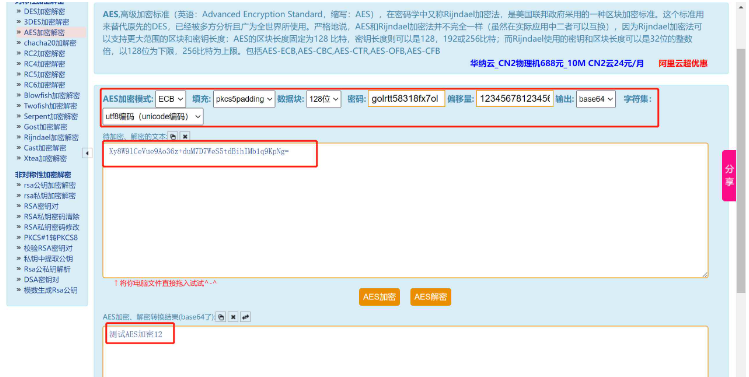The image size is (749, 377).
Task: Focus the 密码 key input field
Action: (x=407, y=99)
